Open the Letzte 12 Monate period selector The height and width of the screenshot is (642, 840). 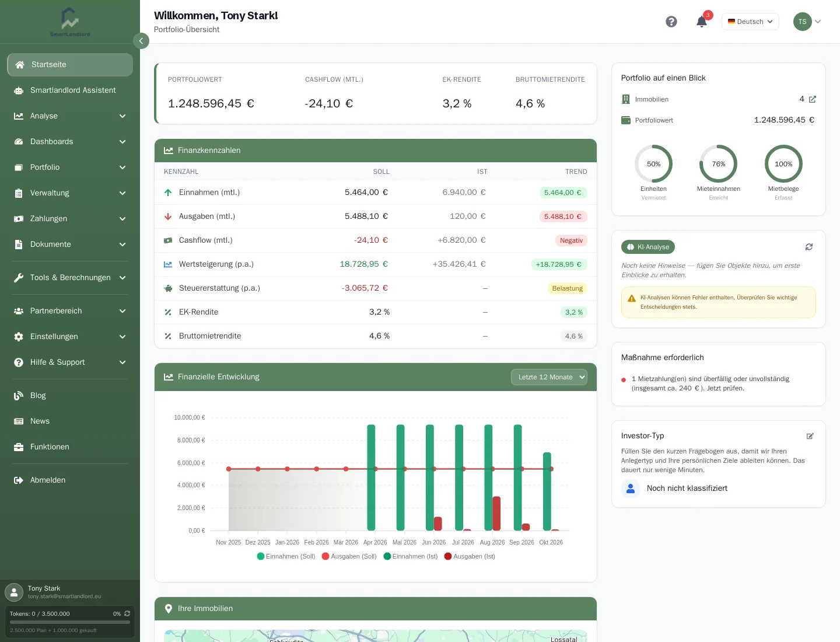(549, 377)
